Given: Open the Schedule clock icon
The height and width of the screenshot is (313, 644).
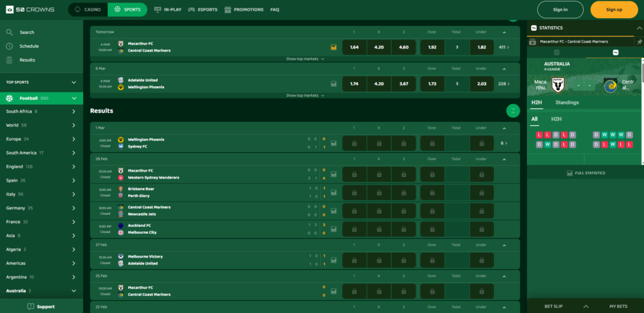Looking at the screenshot, I should click(x=9, y=46).
